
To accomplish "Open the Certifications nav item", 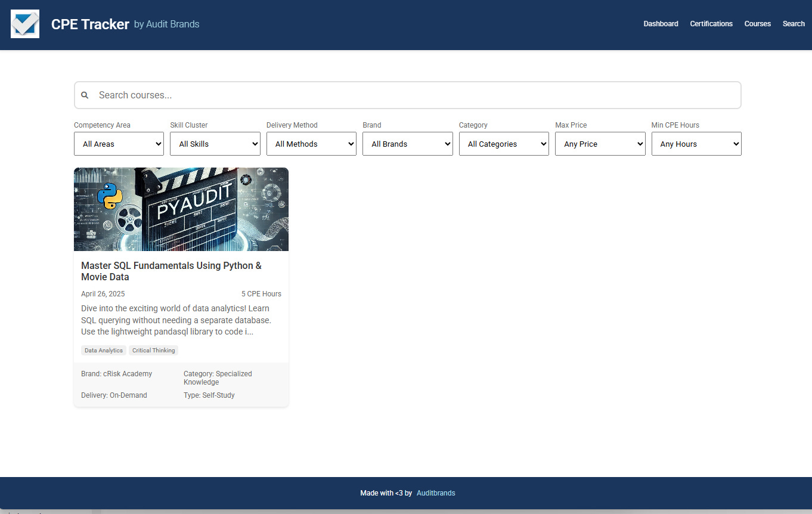I will click(711, 24).
